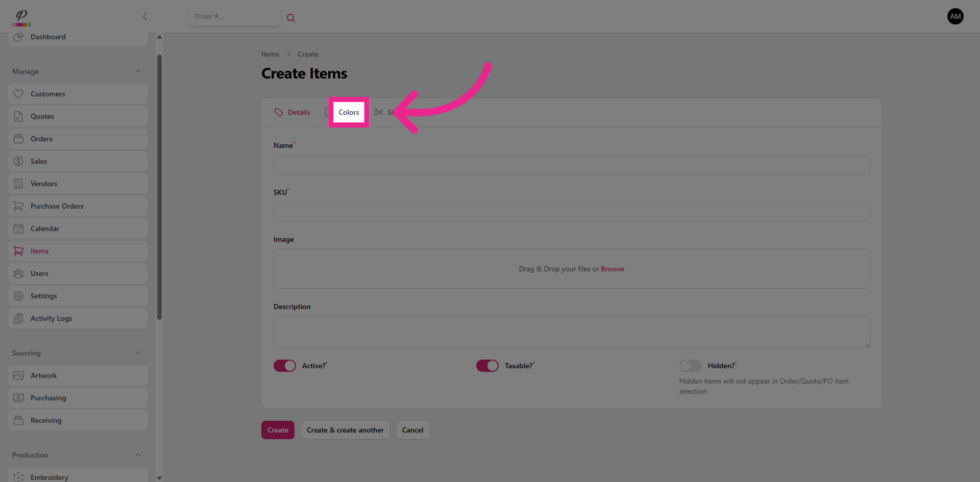
Task: Open Activity Logs via its document icon
Action: tap(18, 318)
